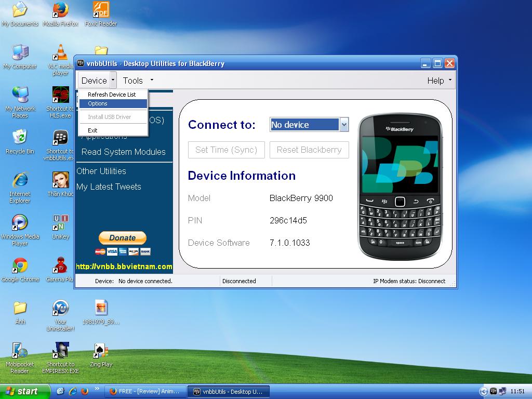The height and width of the screenshot is (399, 532).
Task: Launch Internet Explorer from desktop
Action: 20,188
